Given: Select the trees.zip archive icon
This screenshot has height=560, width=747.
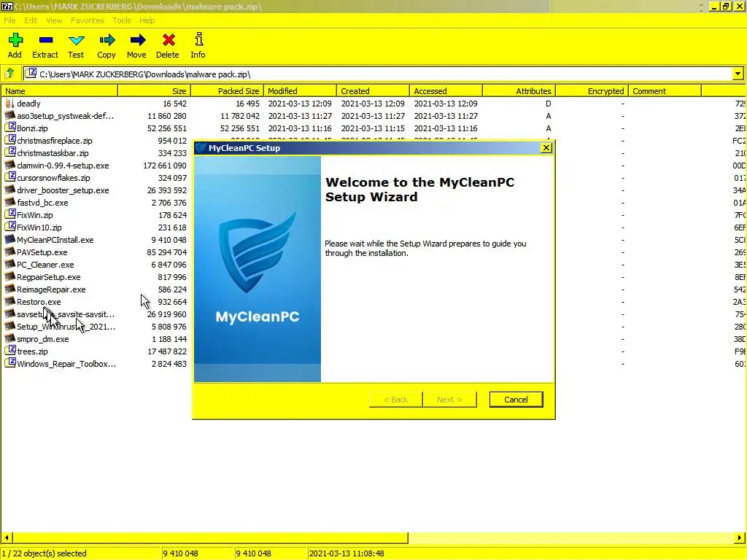Looking at the screenshot, I should [x=9, y=351].
